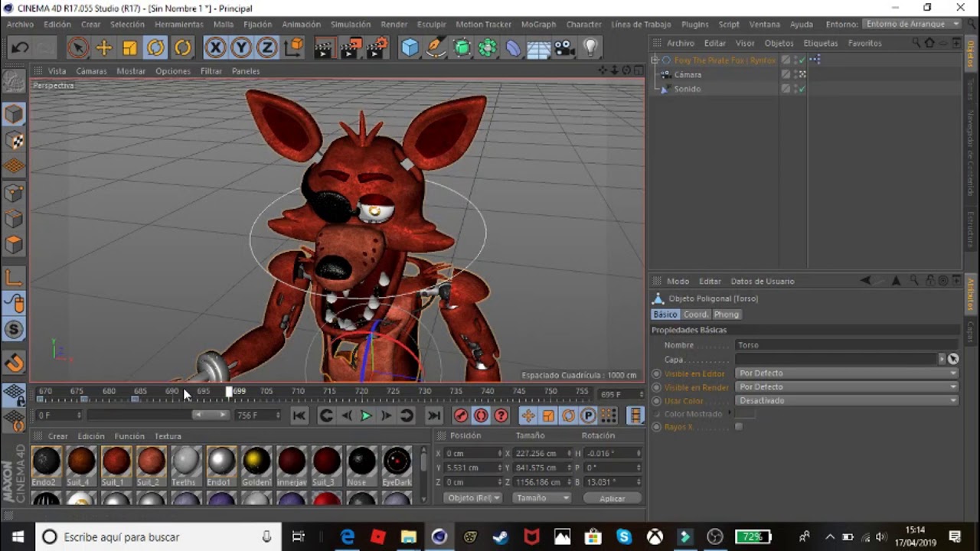The height and width of the screenshot is (551, 980).
Task: Click the Aplicar button
Action: pyautogui.click(x=612, y=498)
